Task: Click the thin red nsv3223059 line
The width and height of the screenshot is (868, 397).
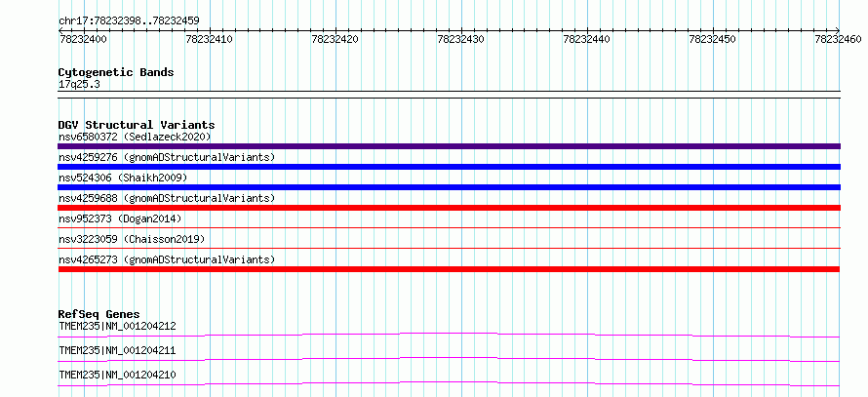Action: 449,248
